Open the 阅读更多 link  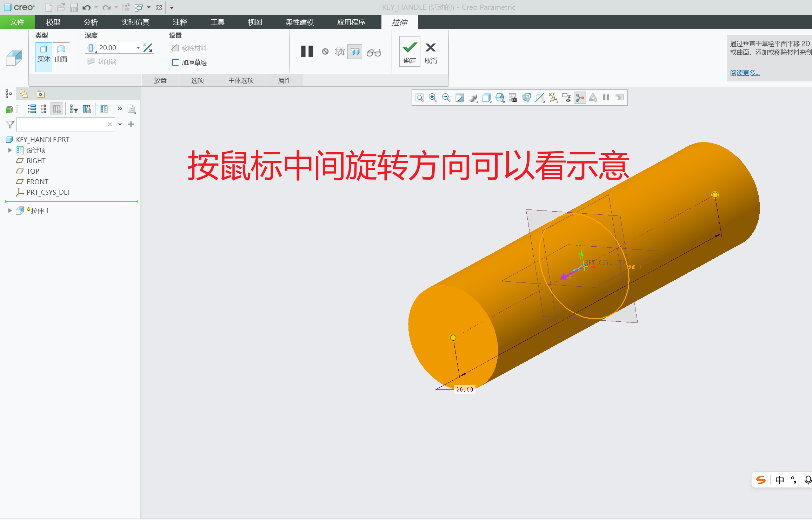click(x=744, y=73)
